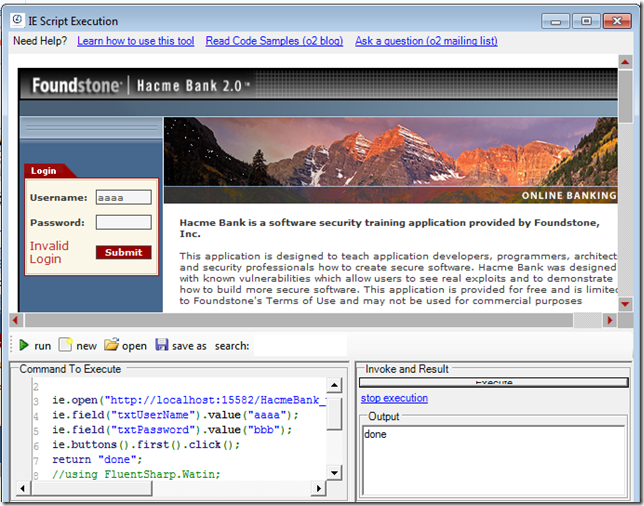
Task: Click the 'Invoke and Result' group label
Action: click(407, 369)
